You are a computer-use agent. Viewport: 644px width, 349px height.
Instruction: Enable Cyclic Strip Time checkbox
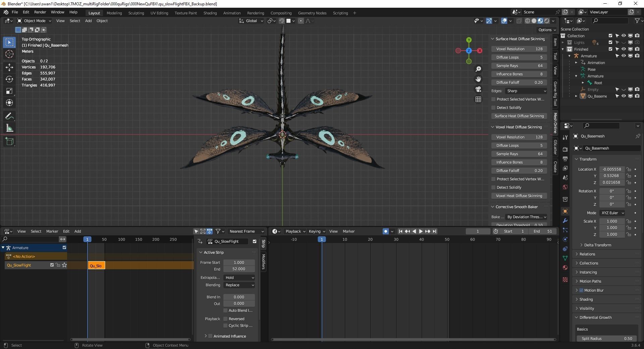click(225, 326)
